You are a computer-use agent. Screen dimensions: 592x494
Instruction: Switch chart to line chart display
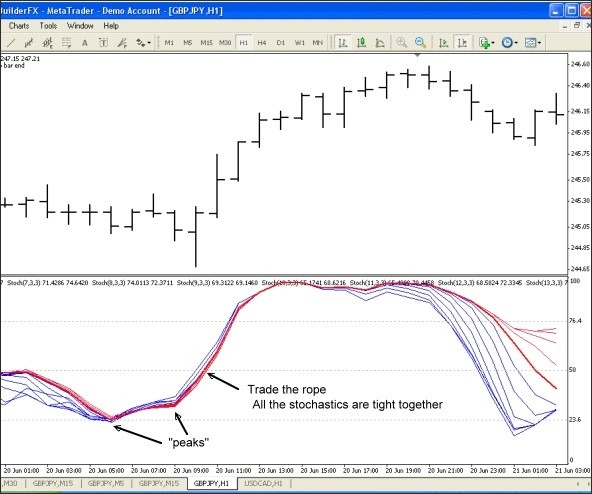380,43
